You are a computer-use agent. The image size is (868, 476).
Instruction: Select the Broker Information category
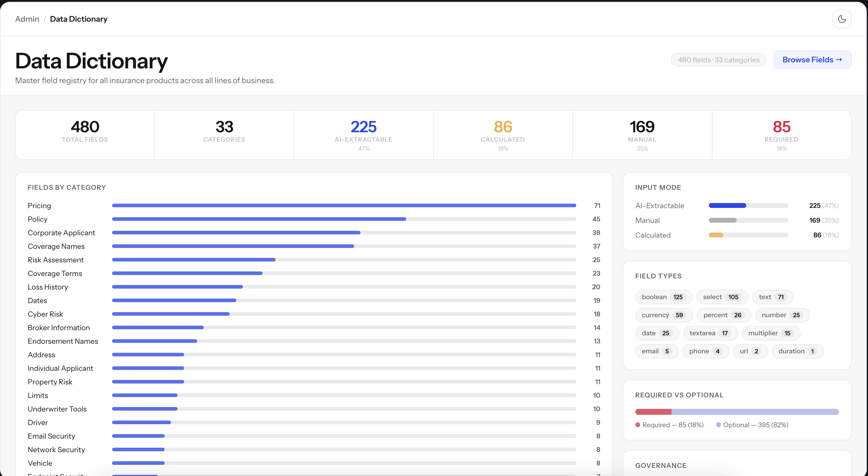(59, 327)
